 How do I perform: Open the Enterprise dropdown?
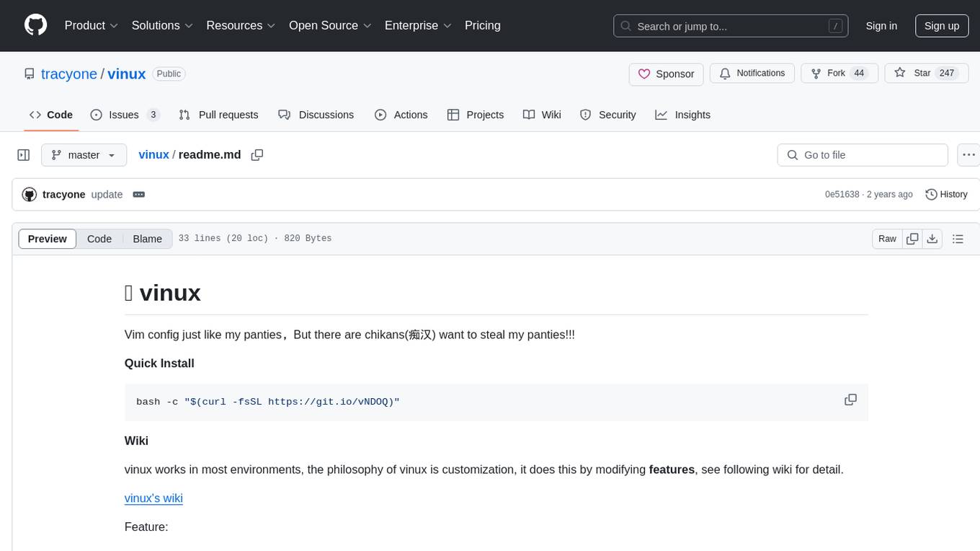pyautogui.click(x=418, y=25)
